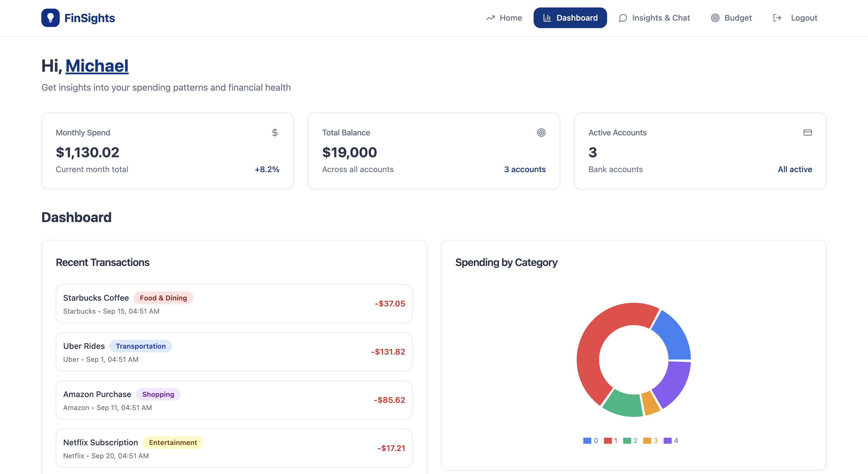The height and width of the screenshot is (474, 868).
Task: Click the All active link
Action: tap(795, 170)
